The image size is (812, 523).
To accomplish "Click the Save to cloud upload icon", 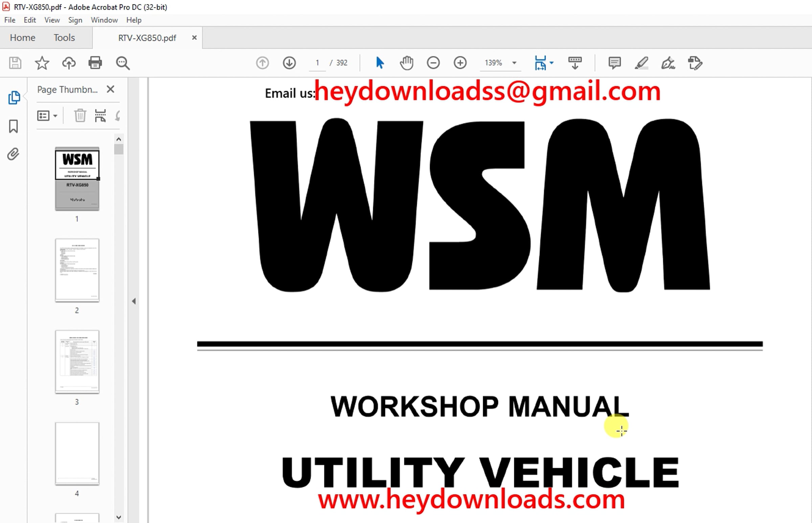I will coord(69,63).
